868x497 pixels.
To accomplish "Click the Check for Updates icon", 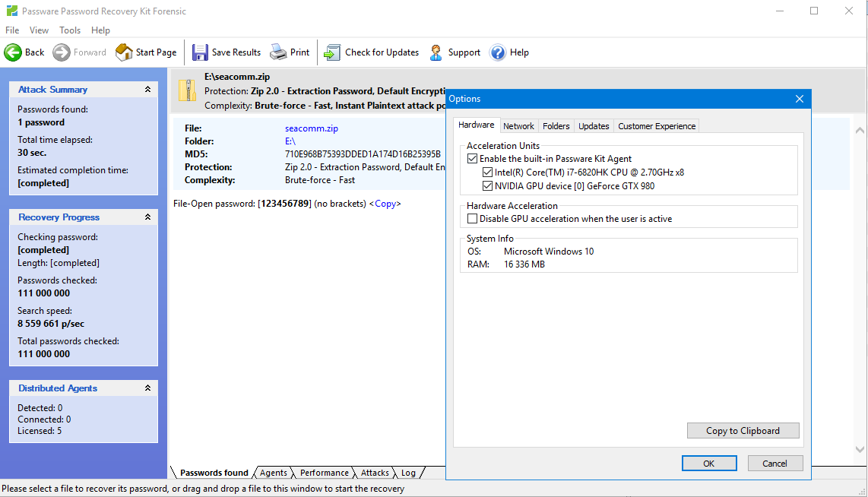I will click(x=332, y=52).
